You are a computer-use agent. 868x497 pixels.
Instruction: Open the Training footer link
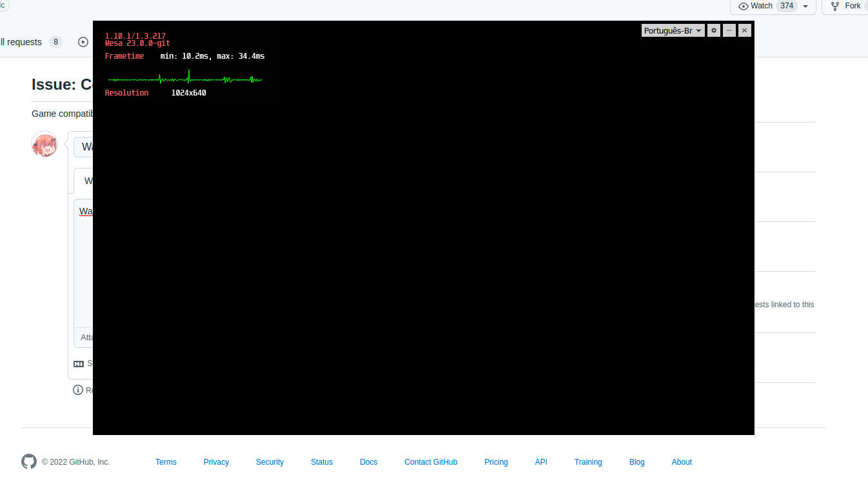pos(588,462)
